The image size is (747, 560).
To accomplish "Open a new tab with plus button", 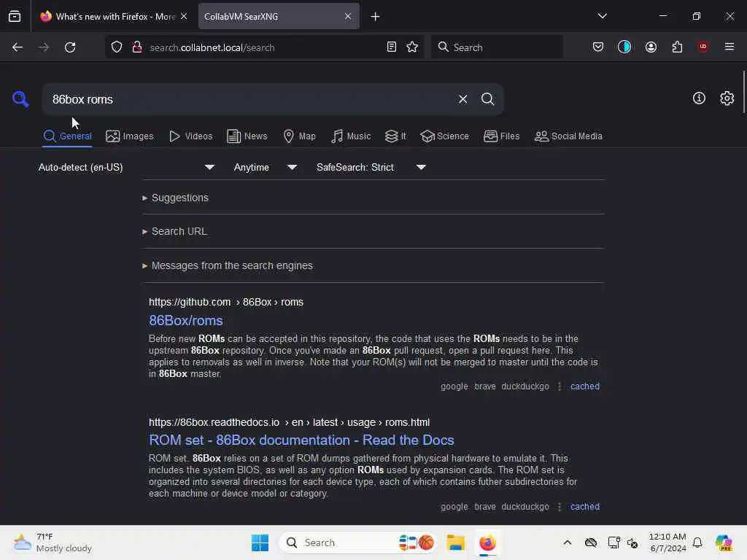I will tap(376, 17).
